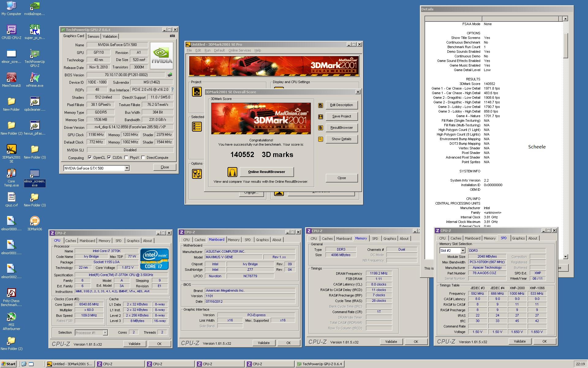
Task: Enable PhysX checkbox in GPU-Z
Action: (126, 158)
